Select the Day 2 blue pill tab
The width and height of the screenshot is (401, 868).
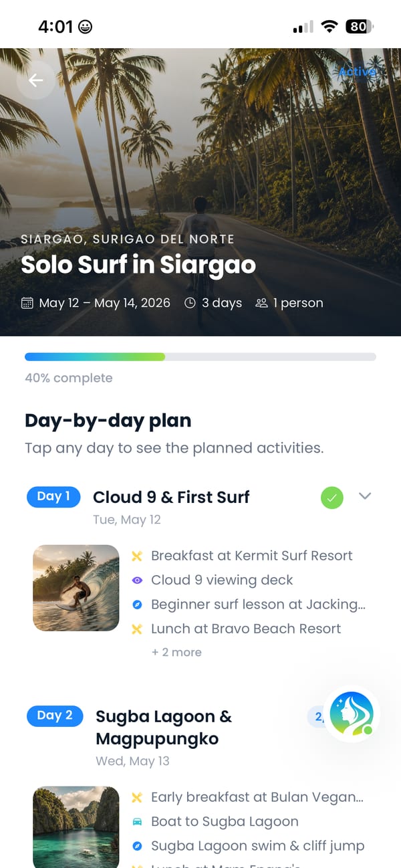click(x=55, y=716)
